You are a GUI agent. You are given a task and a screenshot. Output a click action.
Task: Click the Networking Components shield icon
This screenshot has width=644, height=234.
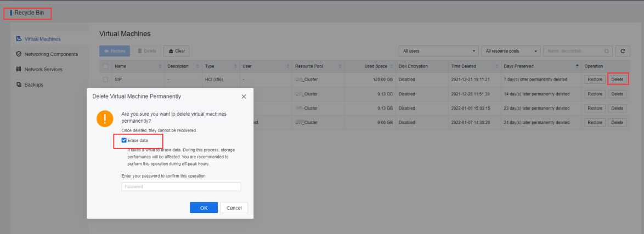(x=19, y=54)
